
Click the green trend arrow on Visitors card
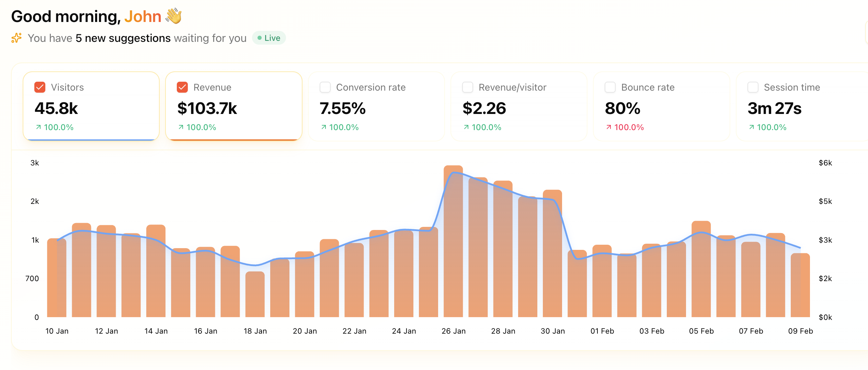(x=38, y=127)
